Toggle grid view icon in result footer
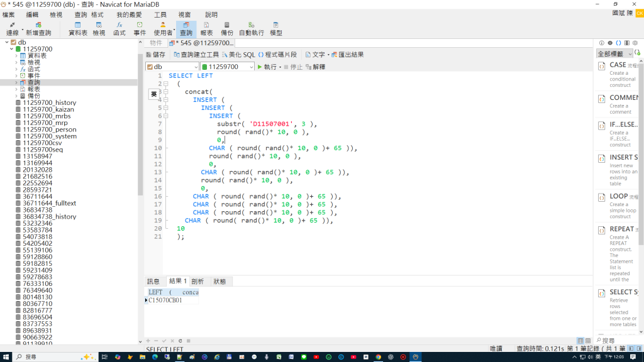644x362 pixels. [580, 341]
